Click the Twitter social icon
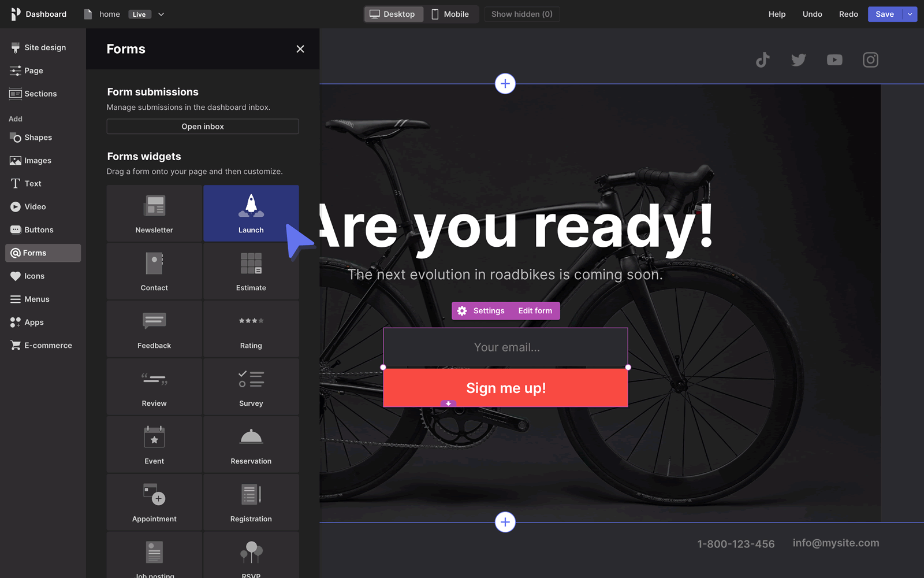 point(799,60)
